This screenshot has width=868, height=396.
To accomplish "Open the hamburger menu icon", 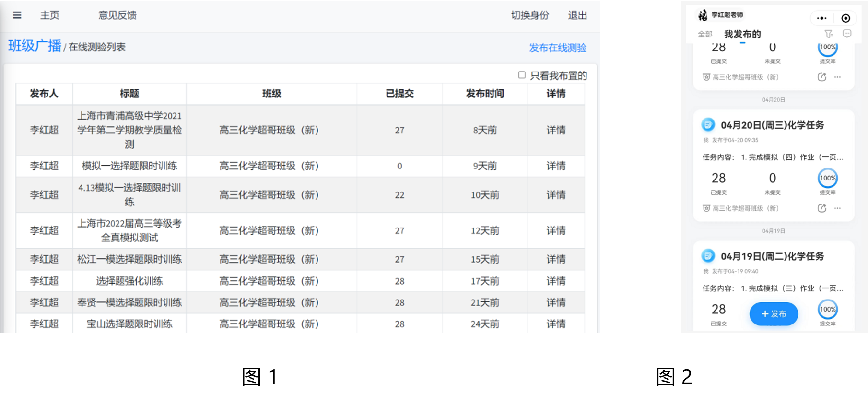I will coord(17,15).
